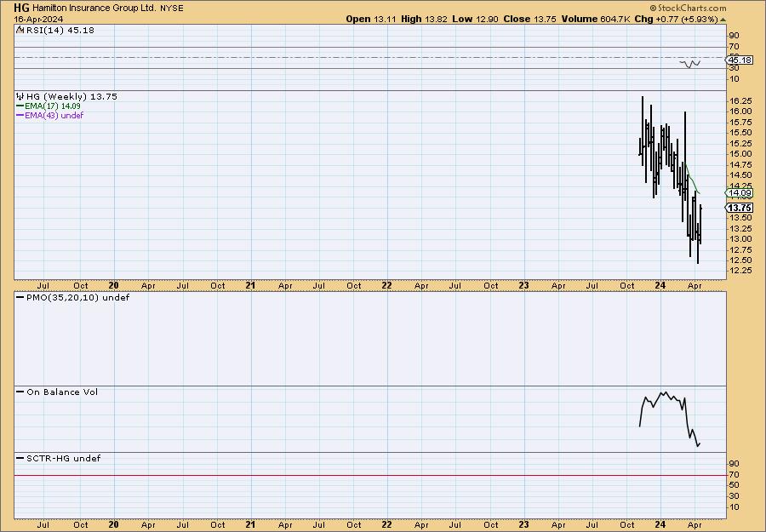Image resolution: width=766 pixels, height=532 pixels.
Task: Click the 90 level on the RSI axis
Action: (x=735, y=36)
